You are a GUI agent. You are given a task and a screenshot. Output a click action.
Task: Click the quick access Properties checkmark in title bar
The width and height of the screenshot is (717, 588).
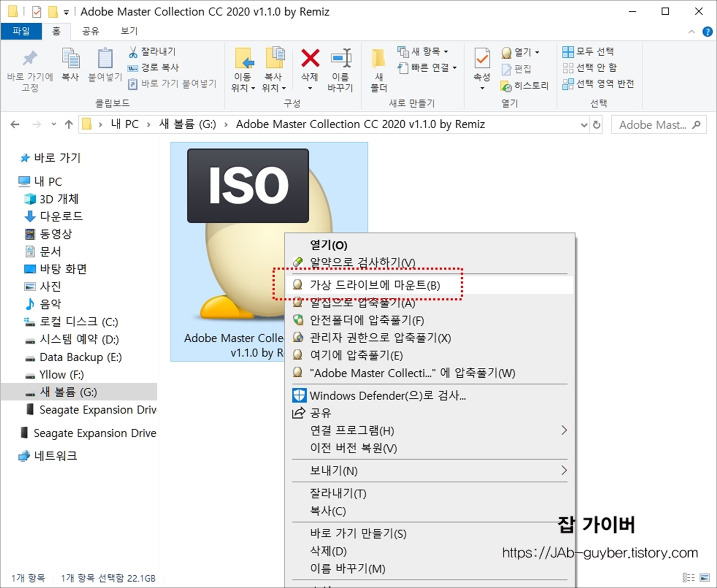(x=37, y=12)
